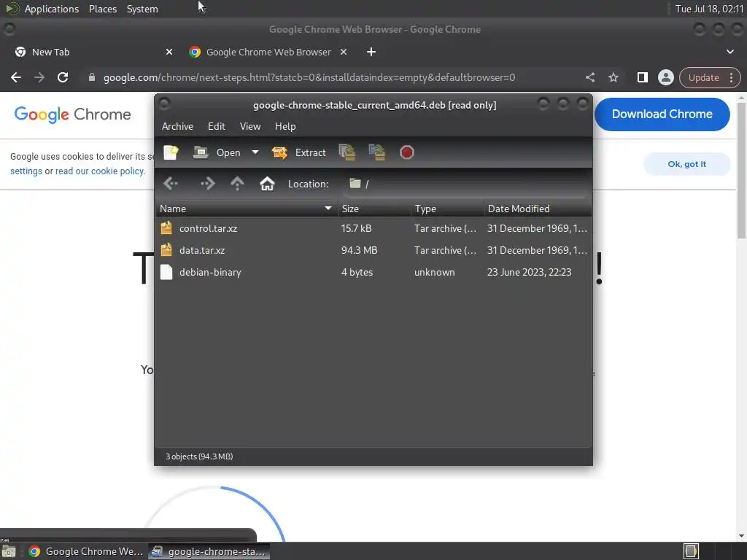Click the 3 objects status bar text
Screen dimensions: 747x560
tap(199, 456)
